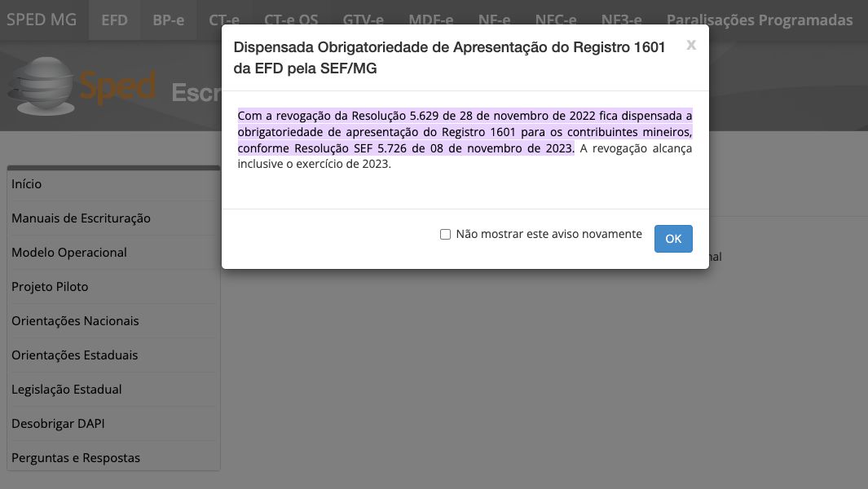
Task: Select Início in the sidebar
Action: click(x=27, y=184)
